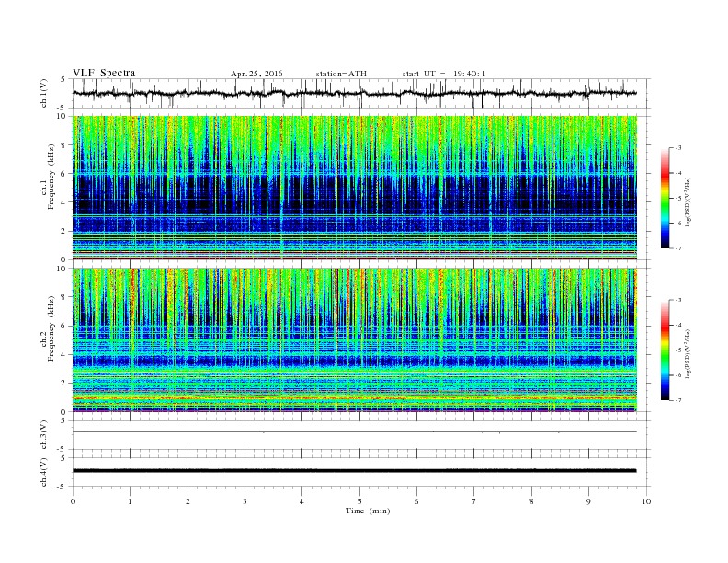
Task: Click the "Time (min)" axis label
Action: [x=368, y=511]
